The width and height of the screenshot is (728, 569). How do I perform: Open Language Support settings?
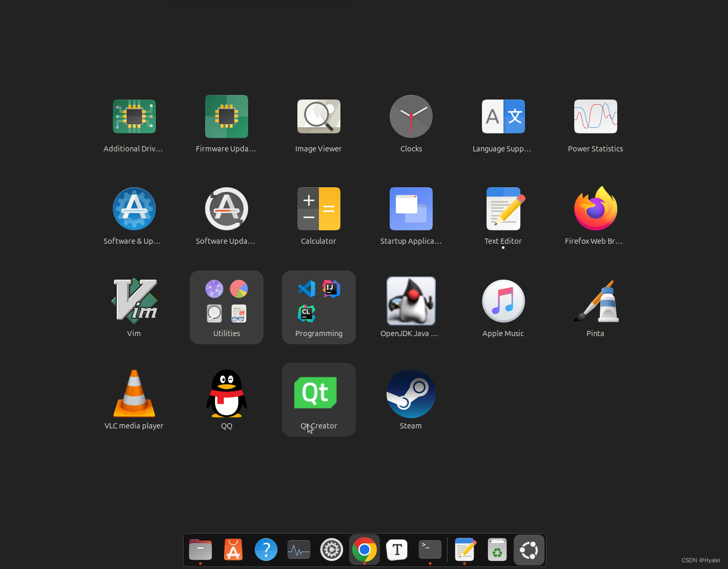503,116
